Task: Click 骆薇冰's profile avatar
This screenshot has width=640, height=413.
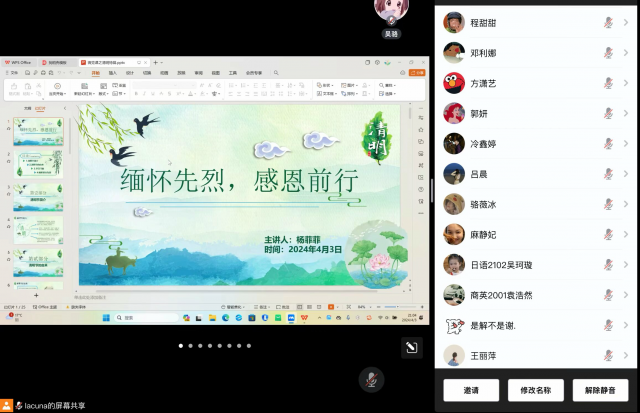Action: [454, 204]
